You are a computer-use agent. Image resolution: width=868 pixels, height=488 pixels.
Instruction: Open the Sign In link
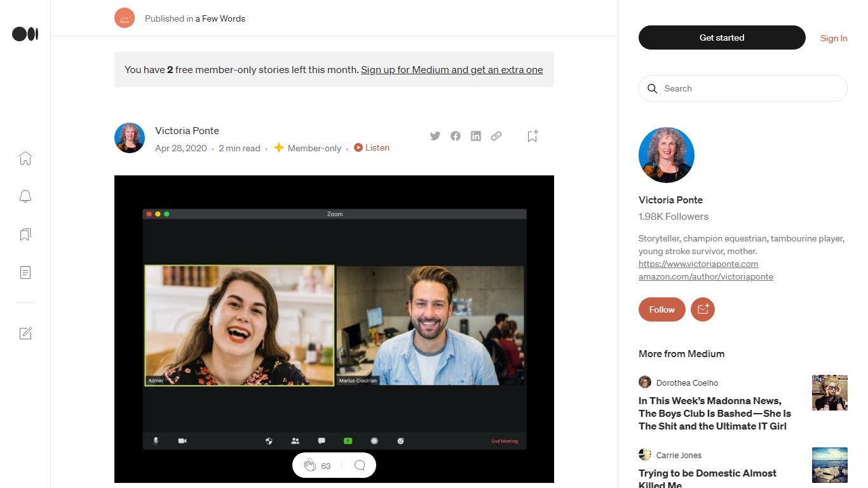pyautogui.click(x=834, y=38)
